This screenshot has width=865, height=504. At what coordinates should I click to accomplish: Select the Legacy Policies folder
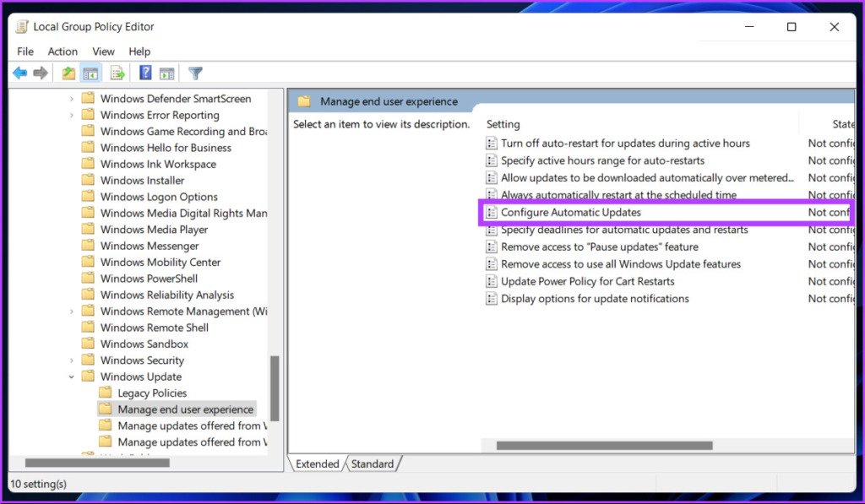coord(152,393)
